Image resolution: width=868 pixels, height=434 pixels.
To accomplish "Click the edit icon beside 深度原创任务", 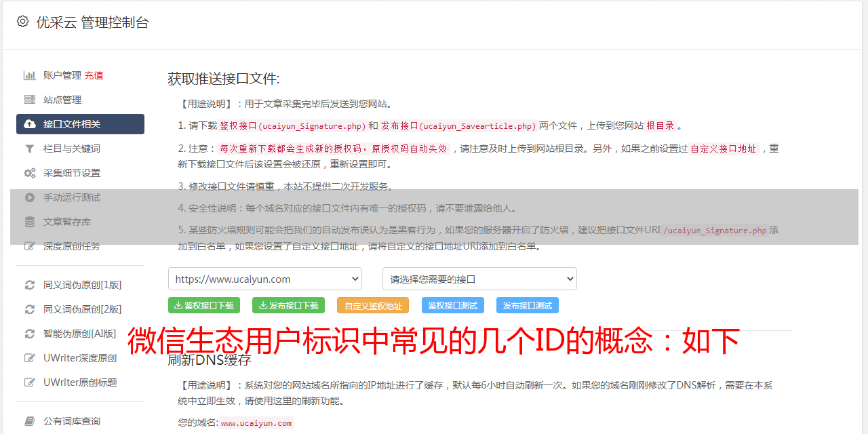I will point(30,246).
